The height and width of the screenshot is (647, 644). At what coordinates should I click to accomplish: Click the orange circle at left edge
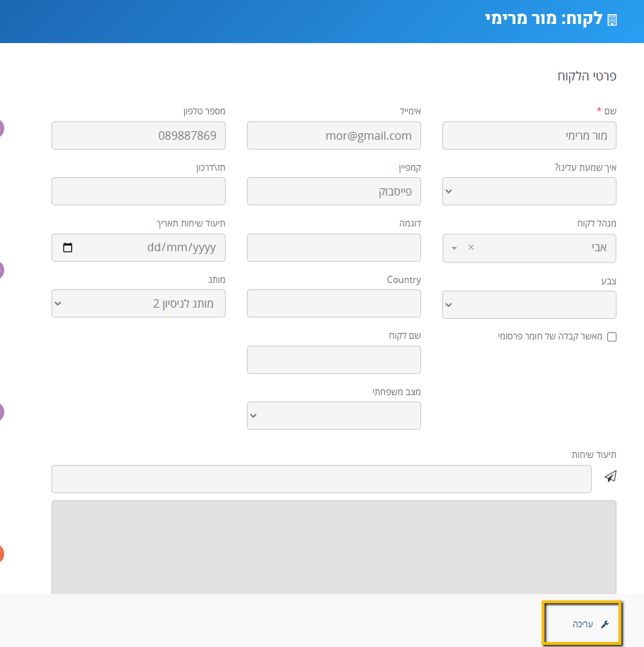[x=1, y=554]
